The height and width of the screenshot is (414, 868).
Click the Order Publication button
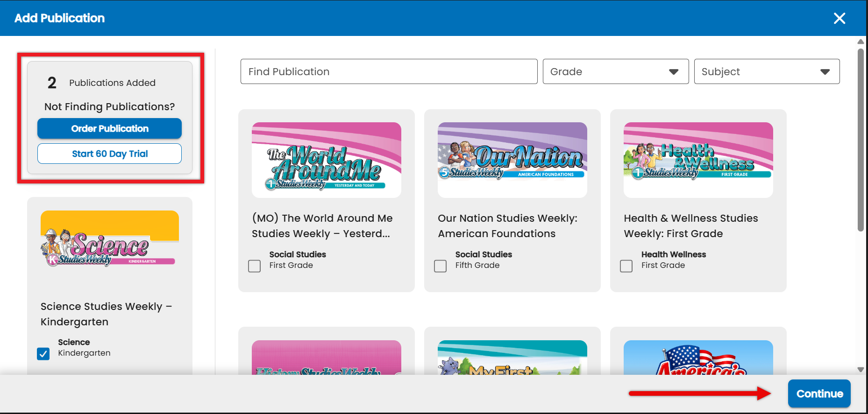109,128
